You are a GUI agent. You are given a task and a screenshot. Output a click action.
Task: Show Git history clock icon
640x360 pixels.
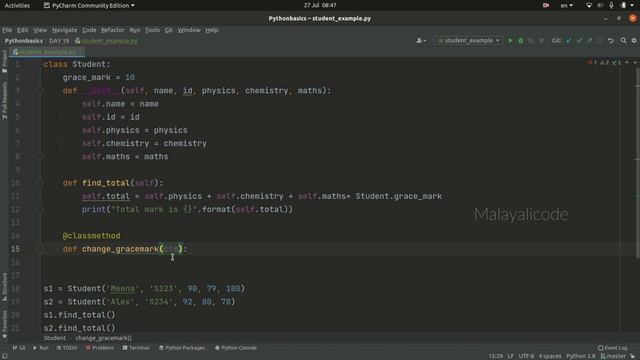click(x=600, y=40)
